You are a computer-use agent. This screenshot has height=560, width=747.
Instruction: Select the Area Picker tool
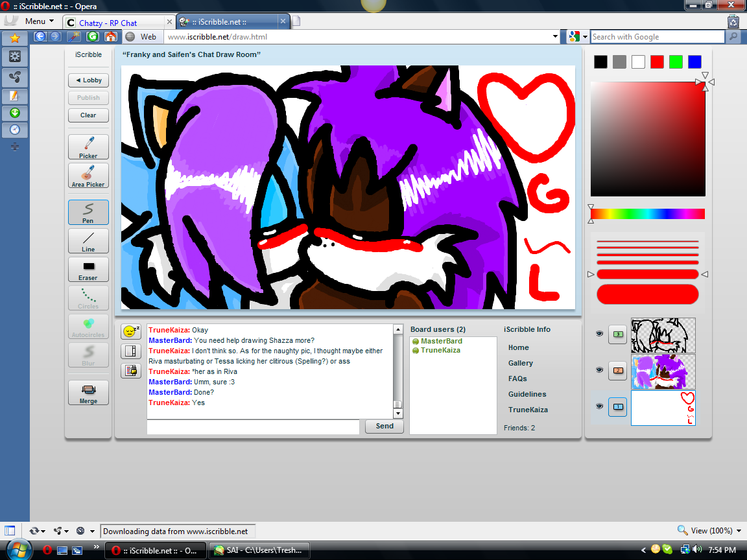coord(88,176)
